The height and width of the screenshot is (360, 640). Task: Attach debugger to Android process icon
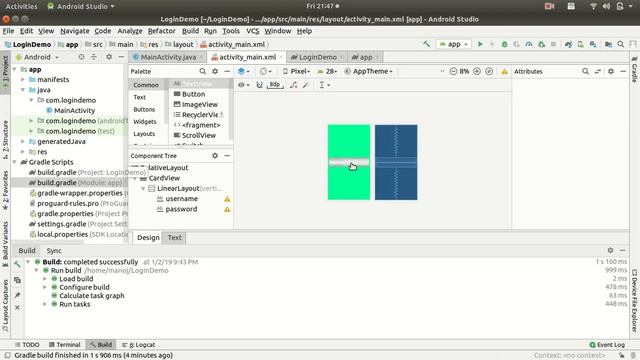pyautogui.click(x=542, y=44)
